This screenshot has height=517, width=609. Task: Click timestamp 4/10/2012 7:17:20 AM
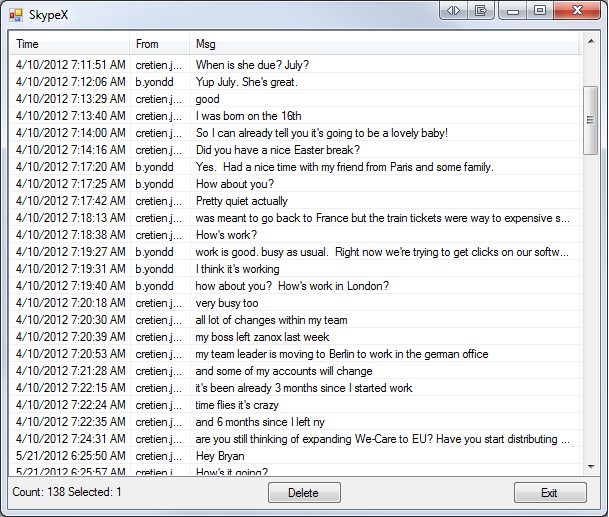tap(71, 167)
